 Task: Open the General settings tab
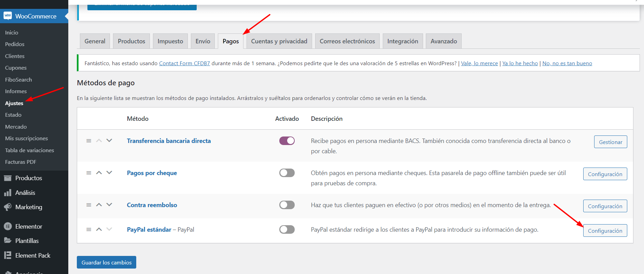pyautogui.click(x=95, y=41)
